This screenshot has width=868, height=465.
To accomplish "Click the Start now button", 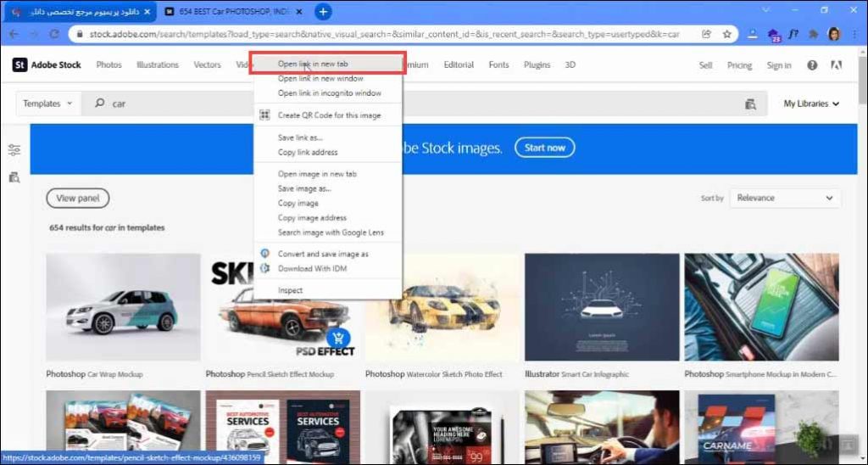I will click(x=545, y=148).
